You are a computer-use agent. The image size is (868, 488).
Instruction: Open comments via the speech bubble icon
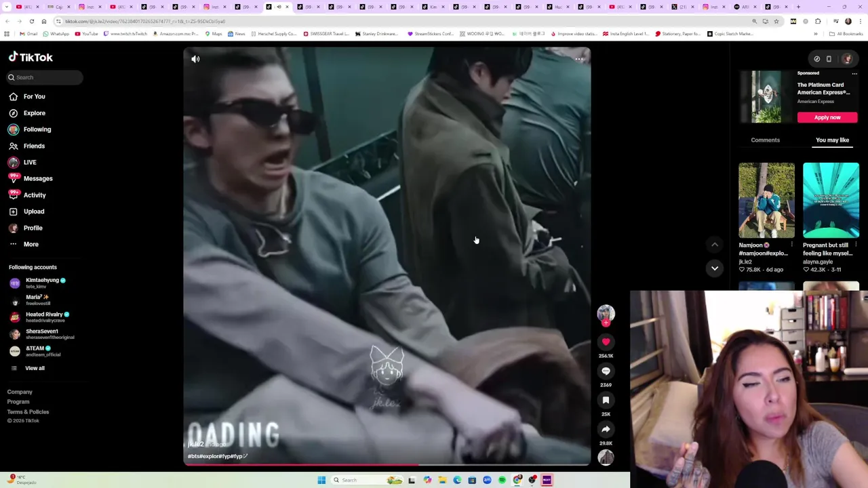tap(606, 371)
